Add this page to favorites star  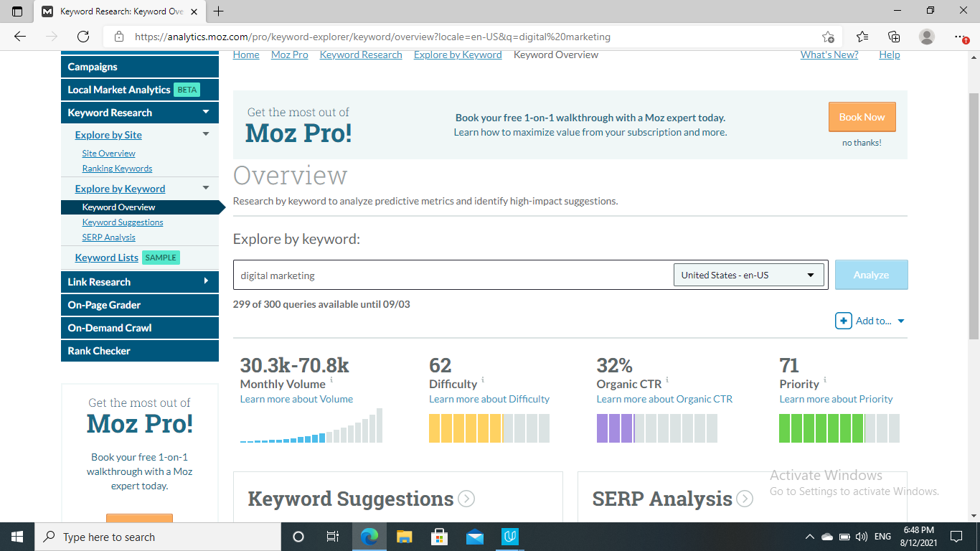pyautogui.click(x=828, y=37)
